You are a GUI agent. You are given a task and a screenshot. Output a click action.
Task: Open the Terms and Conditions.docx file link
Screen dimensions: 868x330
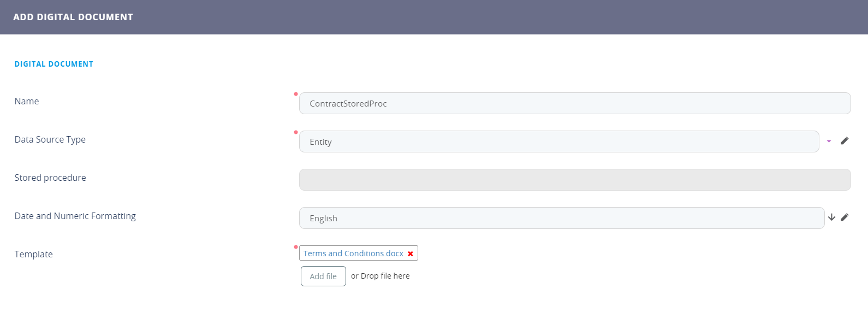[353, 254]
